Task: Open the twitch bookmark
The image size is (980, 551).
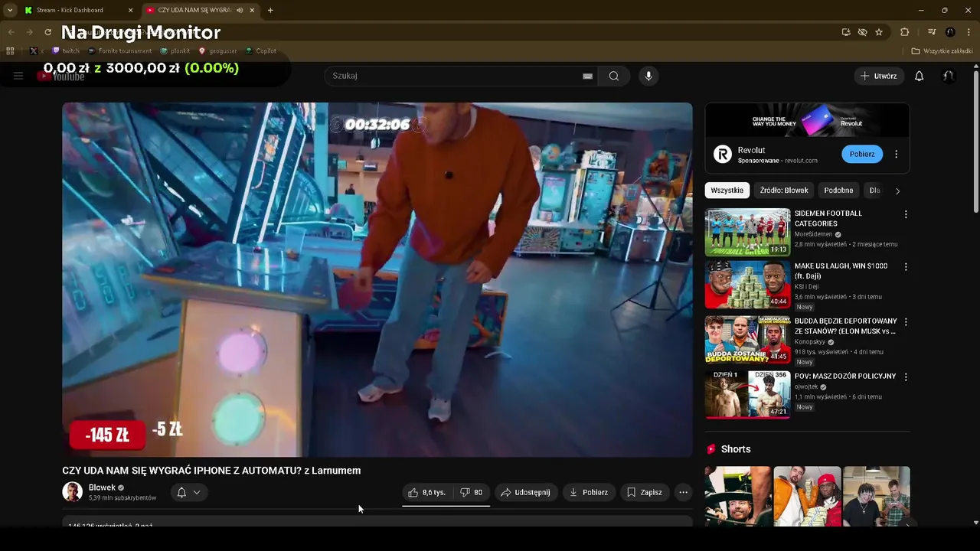Action: pos(66,51)
